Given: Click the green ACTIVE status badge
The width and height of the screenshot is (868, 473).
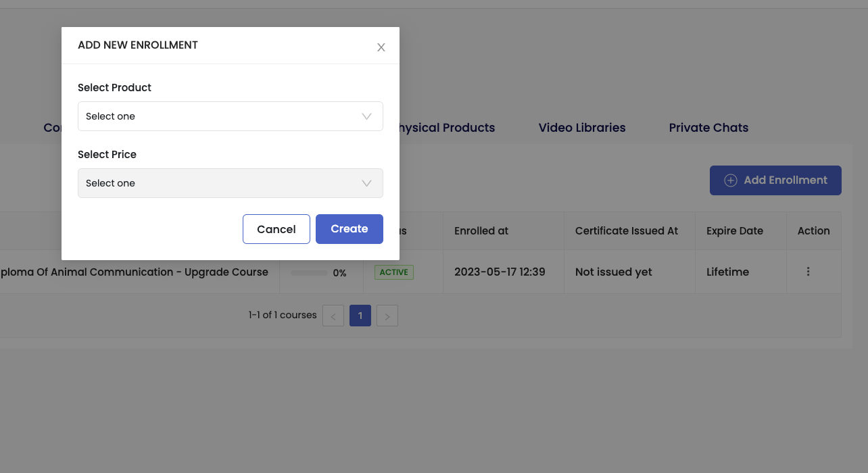Looking at the screenshot, I should (x=393, y=272).
